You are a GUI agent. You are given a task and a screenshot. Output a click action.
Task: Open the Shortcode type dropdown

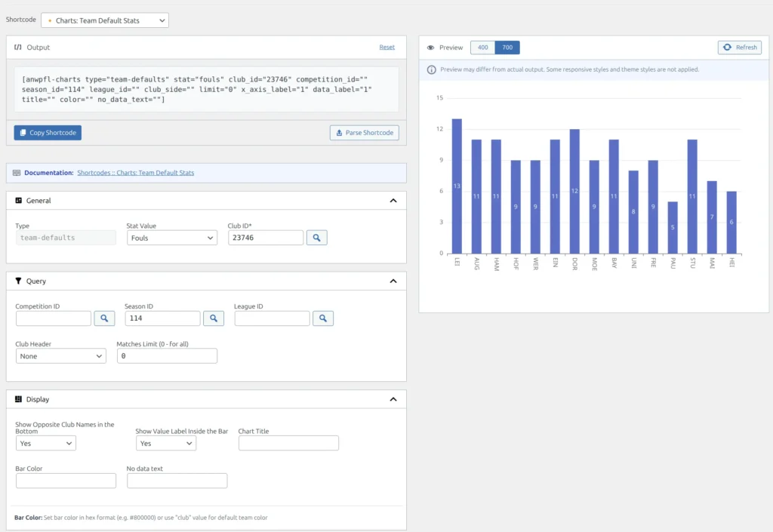pos(105,20)
